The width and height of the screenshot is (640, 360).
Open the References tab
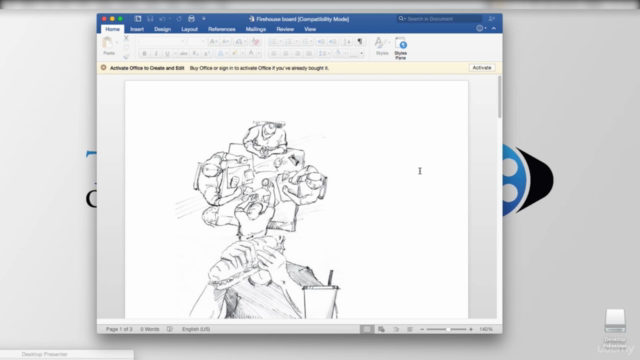pos(222,29)
